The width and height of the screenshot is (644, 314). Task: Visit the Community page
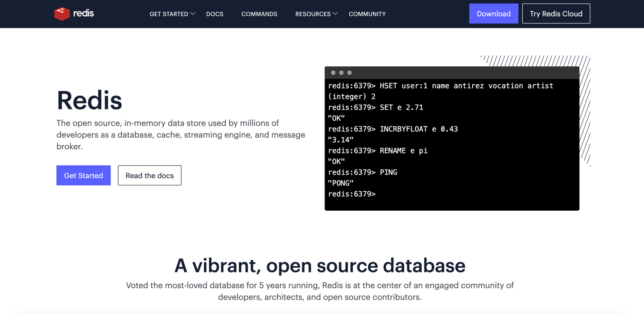pyautogui.click(x=367, y=14)
